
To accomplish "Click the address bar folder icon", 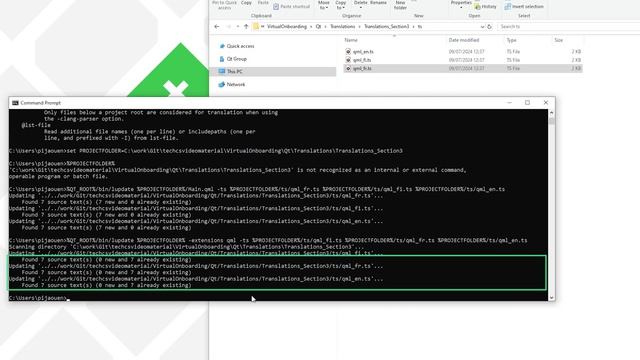I will [256, 27].
